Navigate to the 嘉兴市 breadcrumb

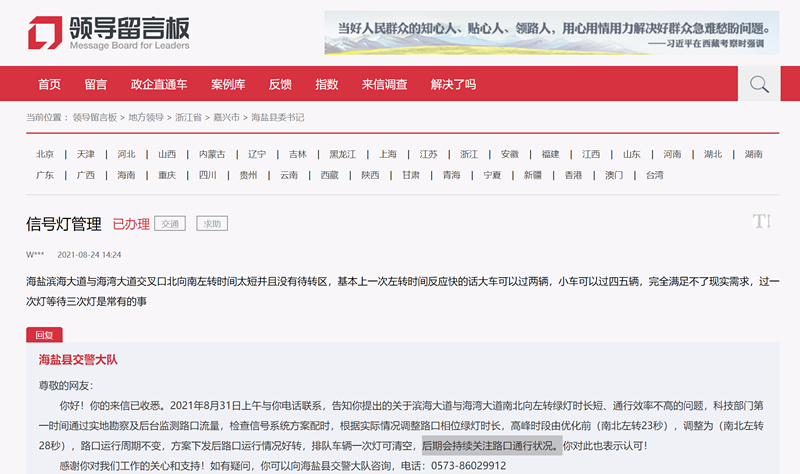pyautogui.click(x=227, y=118)
